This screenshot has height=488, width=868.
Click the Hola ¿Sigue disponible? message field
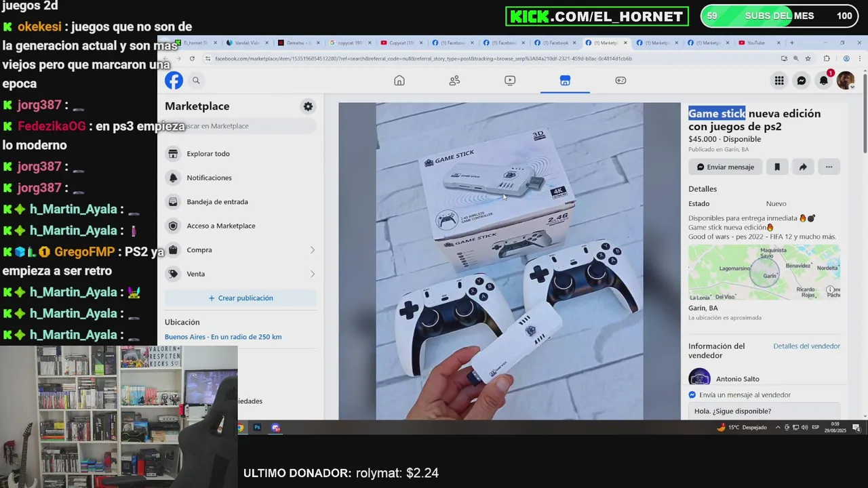point(764,411)
